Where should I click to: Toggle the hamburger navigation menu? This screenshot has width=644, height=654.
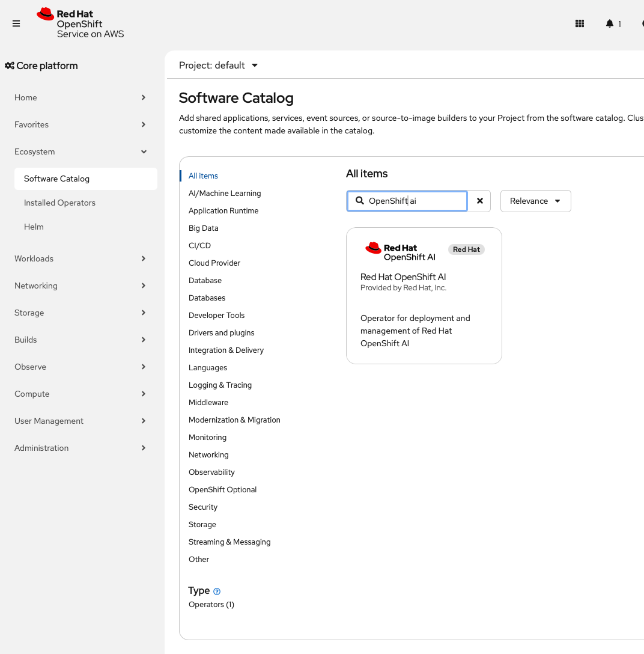point(16,24)
